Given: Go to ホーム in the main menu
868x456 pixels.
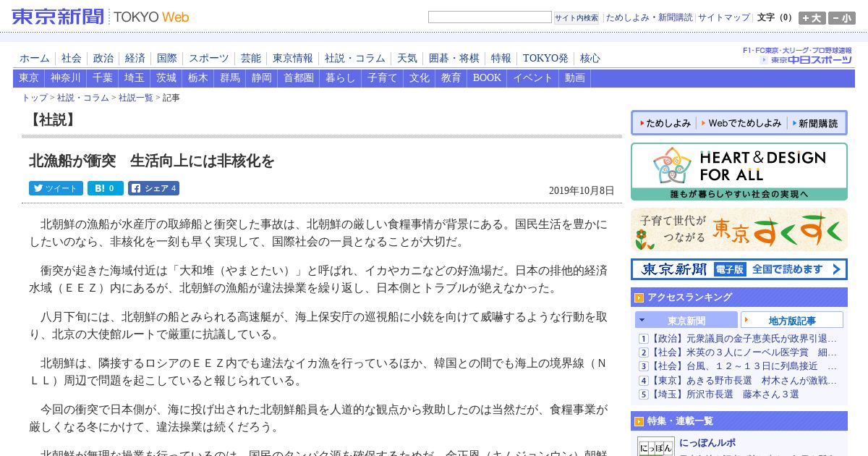Looking at the screenshot, I should (35, 58).
